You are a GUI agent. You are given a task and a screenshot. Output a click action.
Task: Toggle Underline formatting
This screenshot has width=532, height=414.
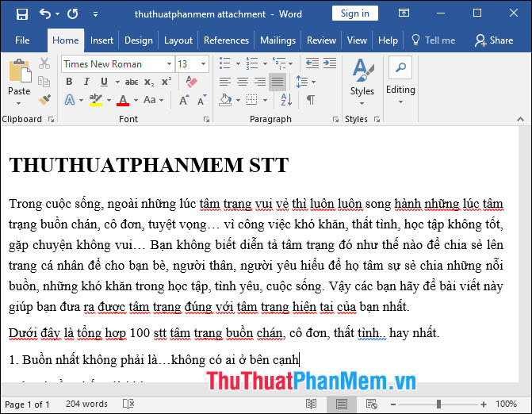104,82
